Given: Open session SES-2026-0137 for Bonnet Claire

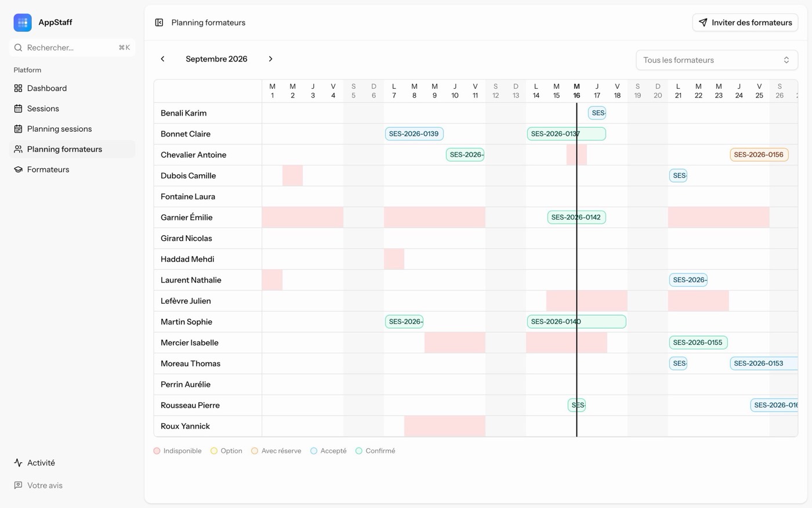Looking at the screenshot, I should (x=566, y=134).
